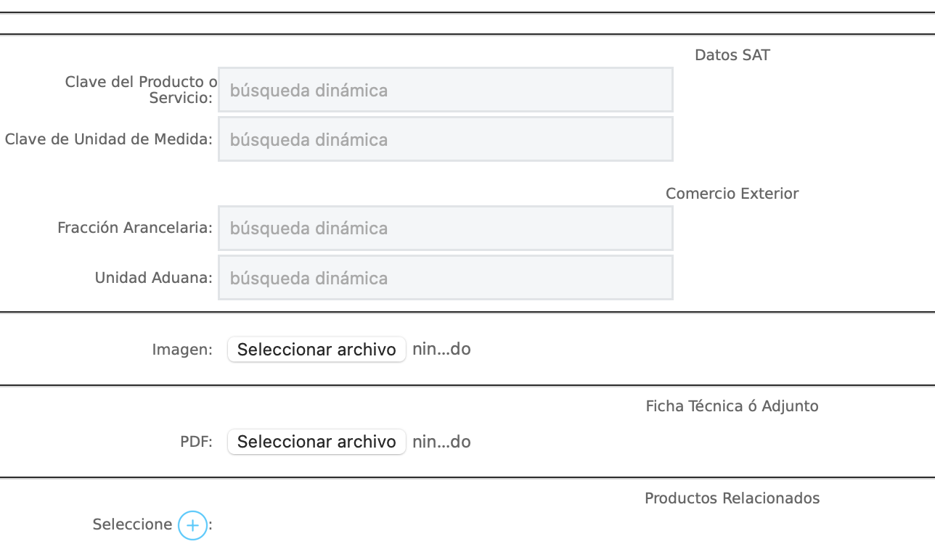
Task: Select the Fracción Arancelaria search field
Action: pyautogui.click(x=445, y=228)
